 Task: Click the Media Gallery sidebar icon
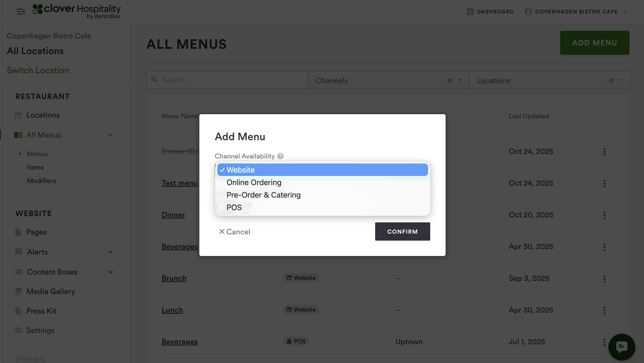coord(18,291)
